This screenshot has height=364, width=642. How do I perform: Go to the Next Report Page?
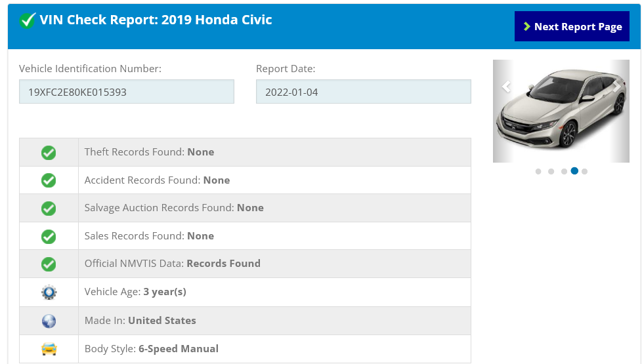coord(572,27)
